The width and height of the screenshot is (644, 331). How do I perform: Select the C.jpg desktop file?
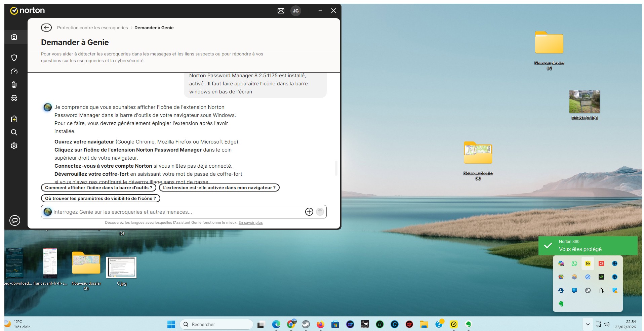pyautogui.click(x=121, y=267)
